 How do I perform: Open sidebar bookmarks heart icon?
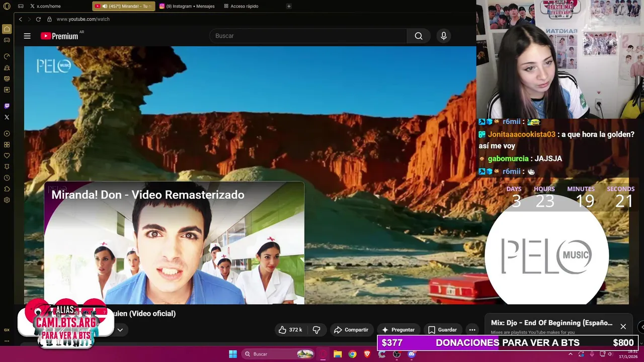(7, 156)
